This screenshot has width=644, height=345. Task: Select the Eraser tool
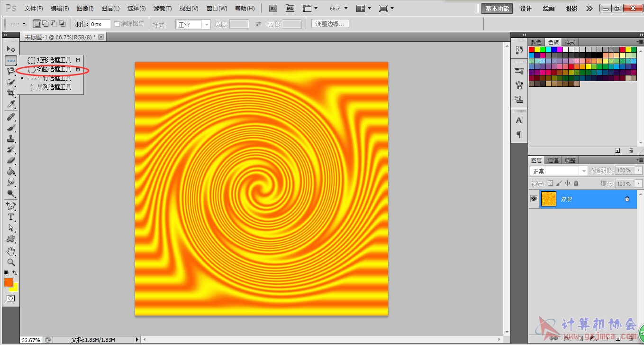(11, 160)
